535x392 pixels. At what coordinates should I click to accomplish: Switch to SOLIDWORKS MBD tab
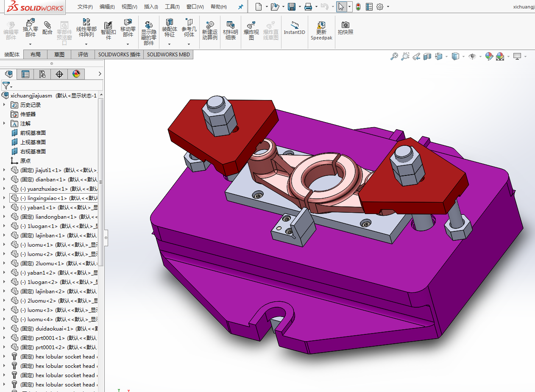click(168, 54)
